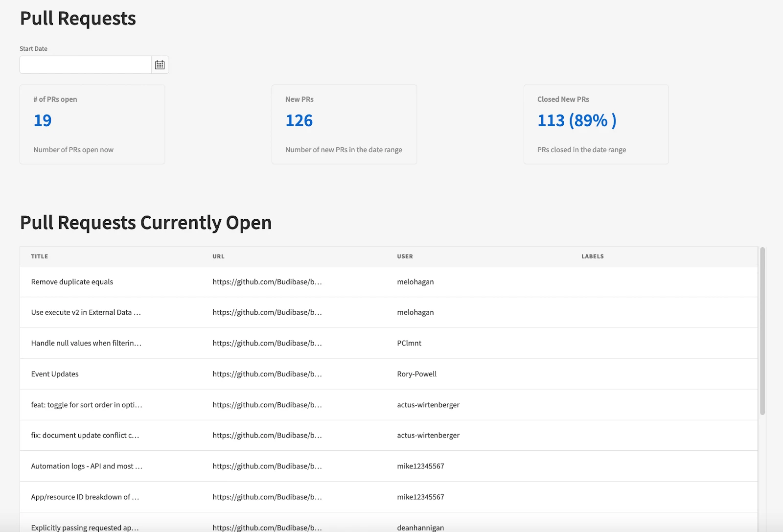The image size is (783, 532).
Task: Select the 'Use execute v2 in External Data' title
Action: 86,312
